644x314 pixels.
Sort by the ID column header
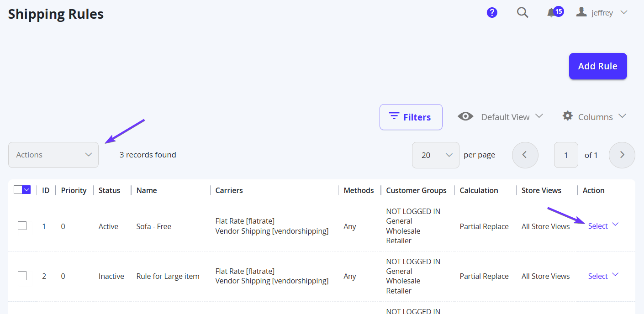click(x=46, y=190)
